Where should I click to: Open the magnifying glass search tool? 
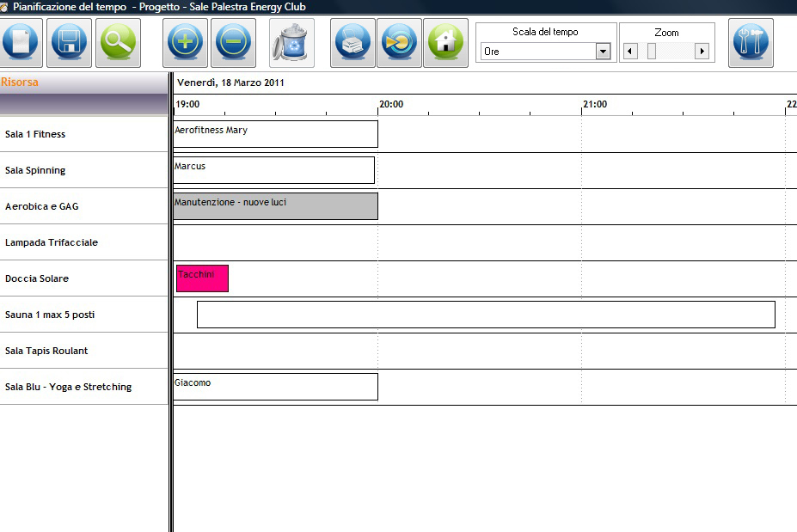pos(118,43)
